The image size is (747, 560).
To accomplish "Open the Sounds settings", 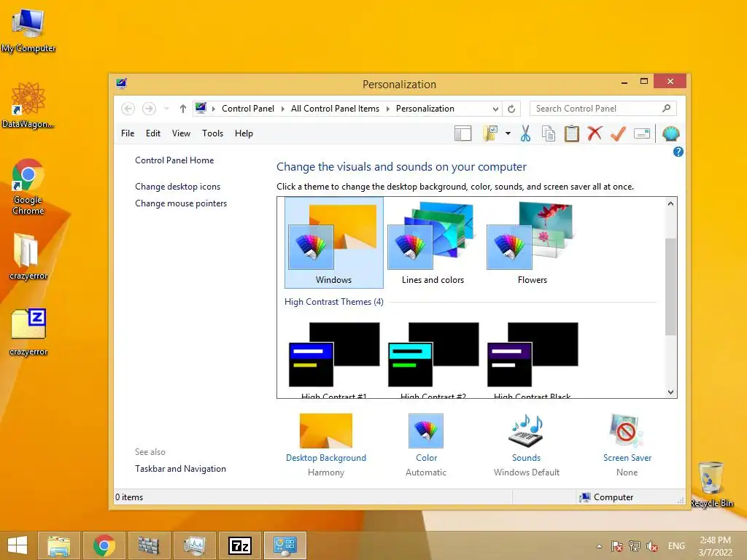I will coord(527,445).
